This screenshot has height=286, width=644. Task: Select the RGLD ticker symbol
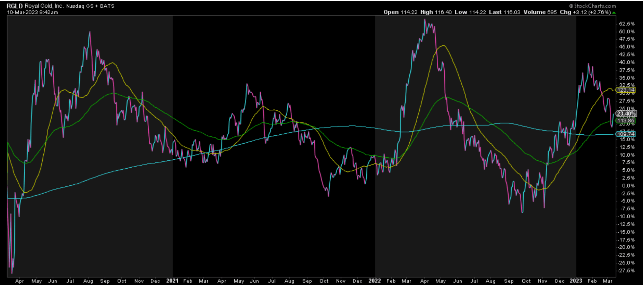[x=15, y=6]
